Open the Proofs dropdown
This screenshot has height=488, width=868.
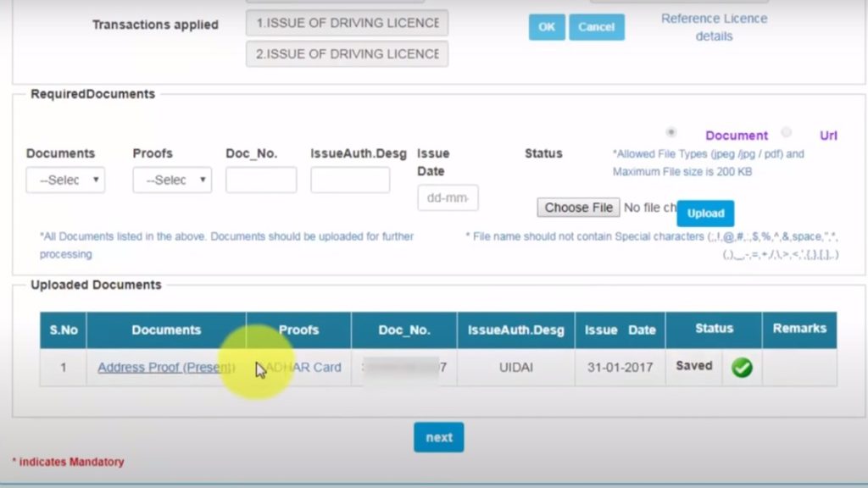(171, 180)
